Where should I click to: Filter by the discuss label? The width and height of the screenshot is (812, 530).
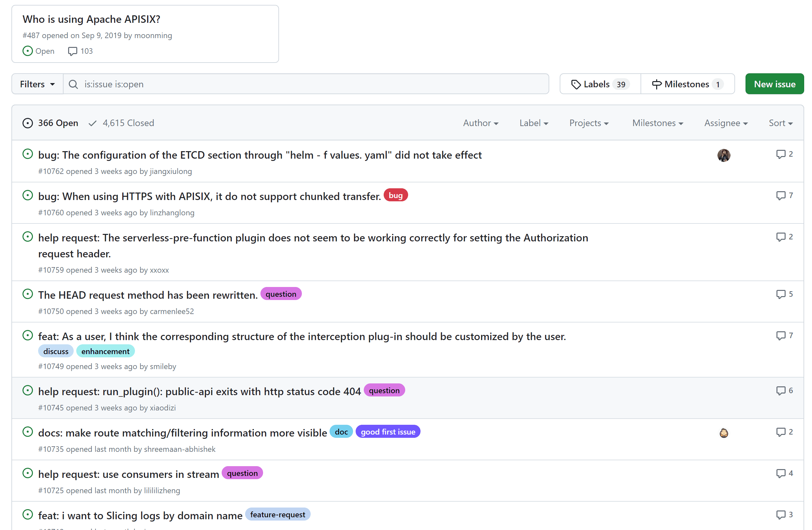click(x=56, y=351)
